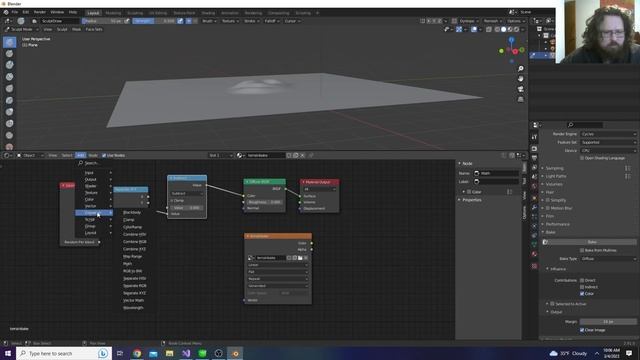Toggle the camera view icon in viewport
640x360 pixels.
pyautogui.click(x=520, y=89)
